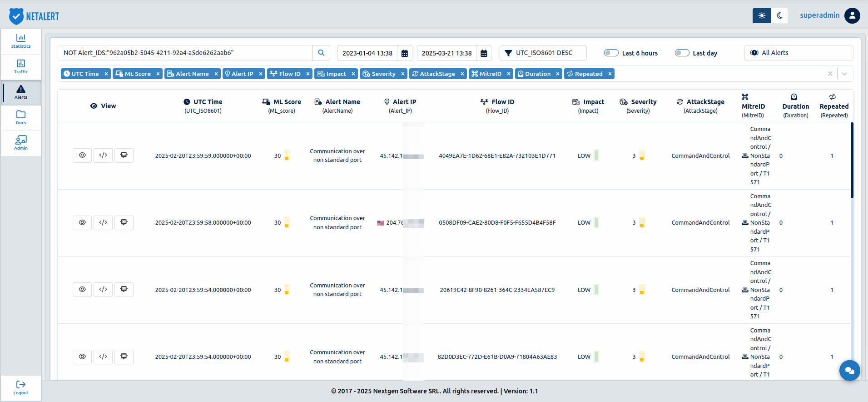
Task: Click the Impact column header
Action: click(588, 106)
